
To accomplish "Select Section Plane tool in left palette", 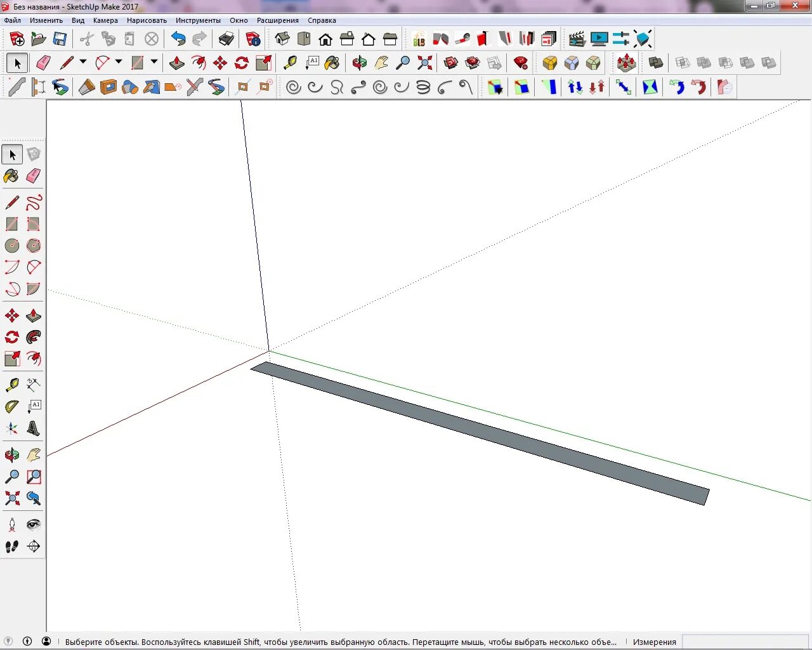I will click(x=34, y=547).
